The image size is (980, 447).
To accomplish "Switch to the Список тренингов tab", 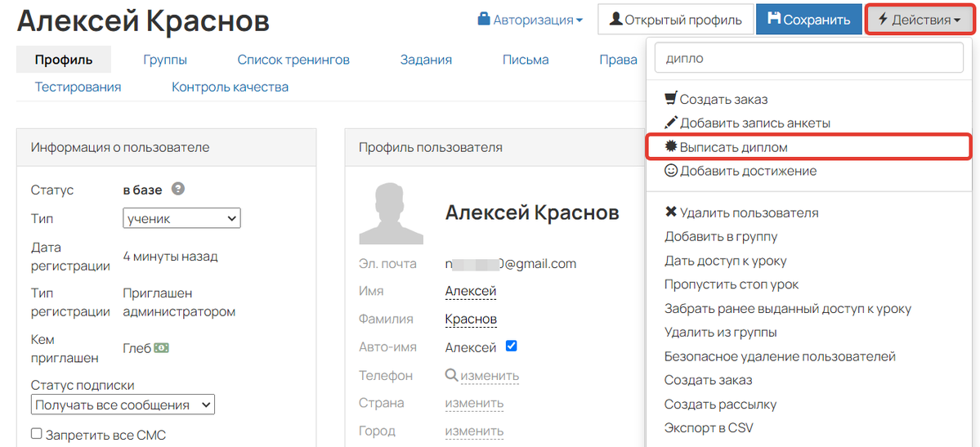I will pos(293,60).
